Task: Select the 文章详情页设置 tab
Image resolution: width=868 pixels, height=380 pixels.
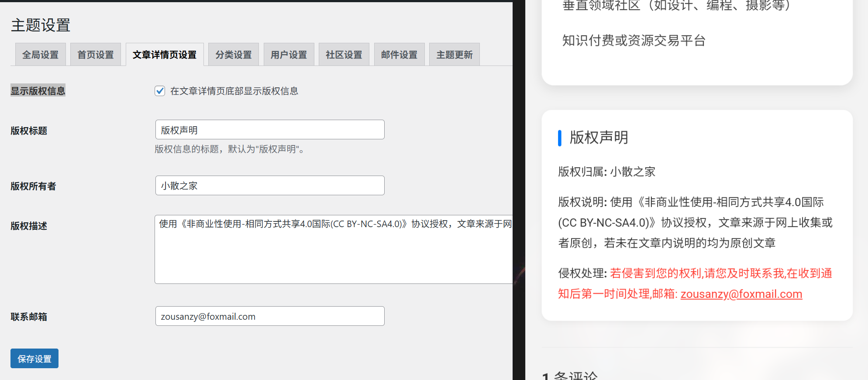Action: 165,55
